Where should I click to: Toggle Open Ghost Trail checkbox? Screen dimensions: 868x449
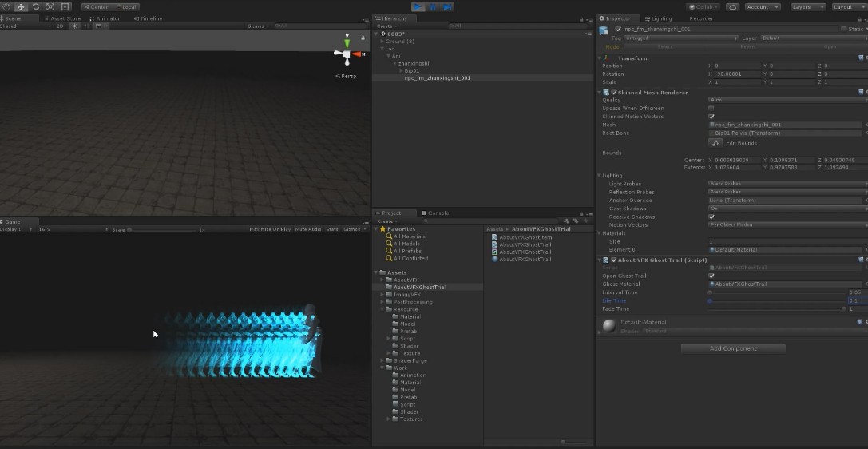click(711, 276)
